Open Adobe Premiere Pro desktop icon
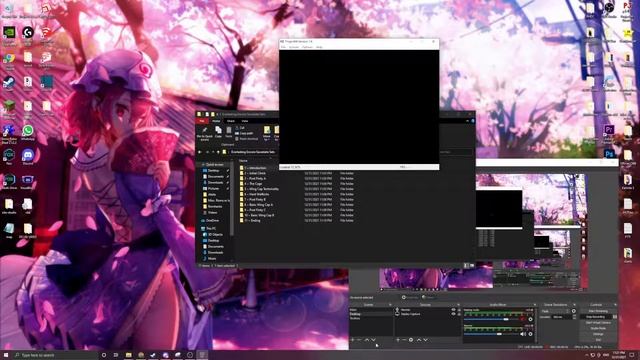 [609, 131]
